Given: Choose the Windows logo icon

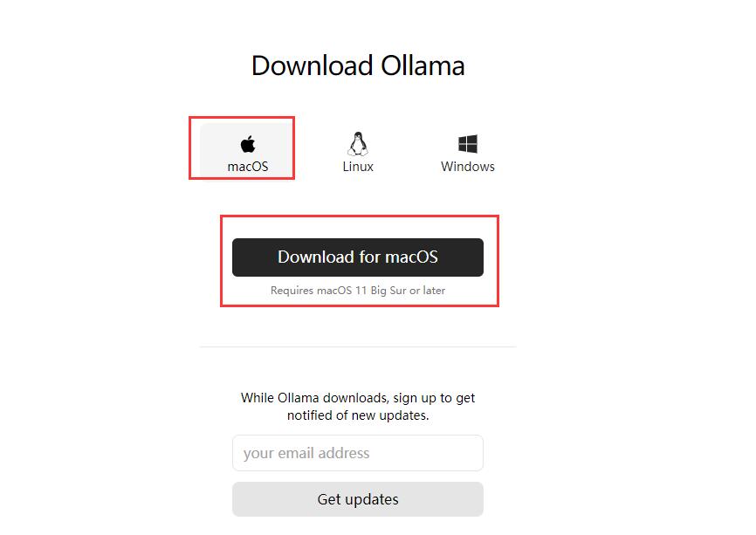Looking at the screenshot, I should [468, 144].
